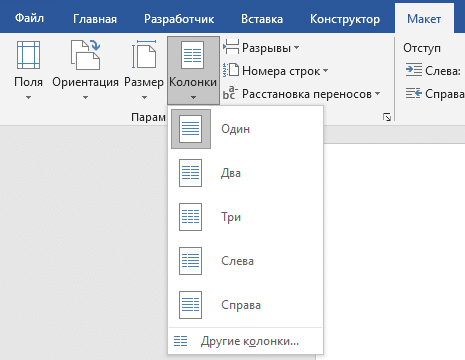This screenshot has height=360, width=465.
Task: Click the Справа indent label in ribbon
Action: [x=445, y=94]
